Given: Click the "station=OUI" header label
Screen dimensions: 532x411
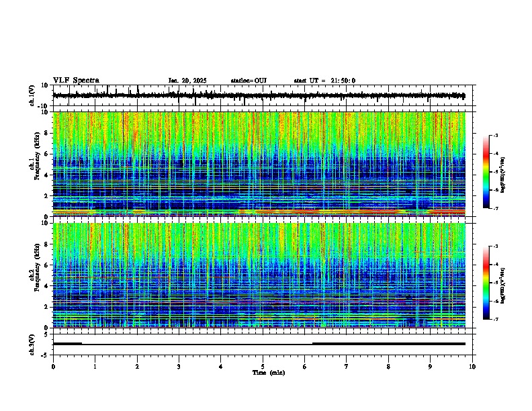Looking at the screenshot, I should [x=249, y=81].
